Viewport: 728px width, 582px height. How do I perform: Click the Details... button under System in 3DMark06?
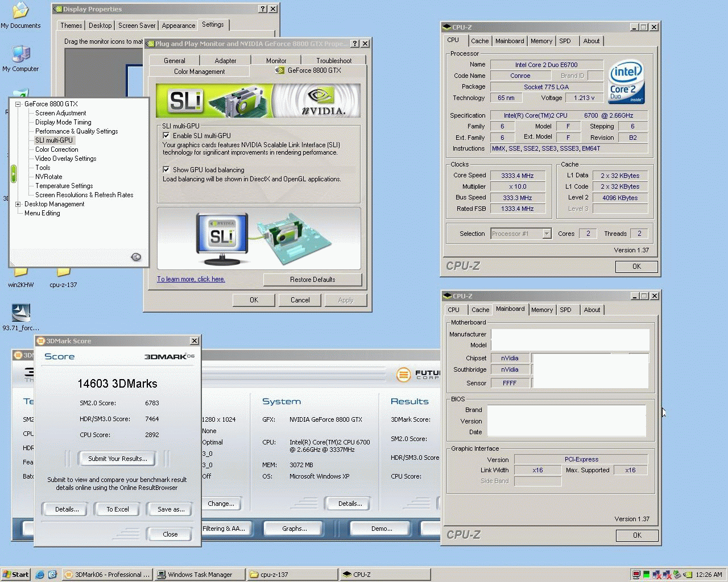click(350, 504)
